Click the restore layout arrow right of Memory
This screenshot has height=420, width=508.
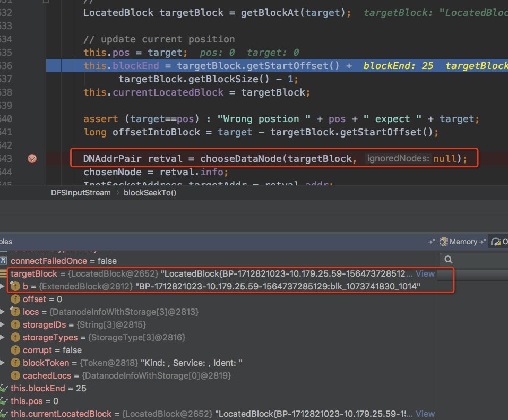click(483, 242)
